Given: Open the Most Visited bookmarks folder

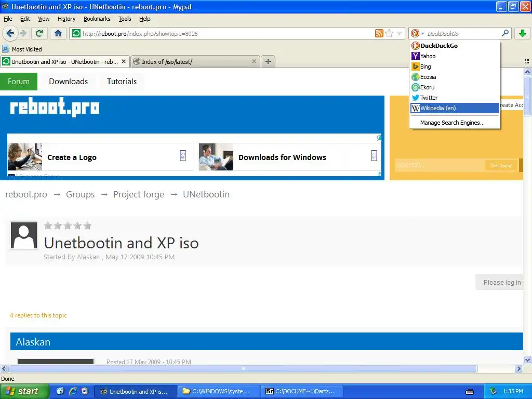Looking at the screenshot, I should point(22,49).
